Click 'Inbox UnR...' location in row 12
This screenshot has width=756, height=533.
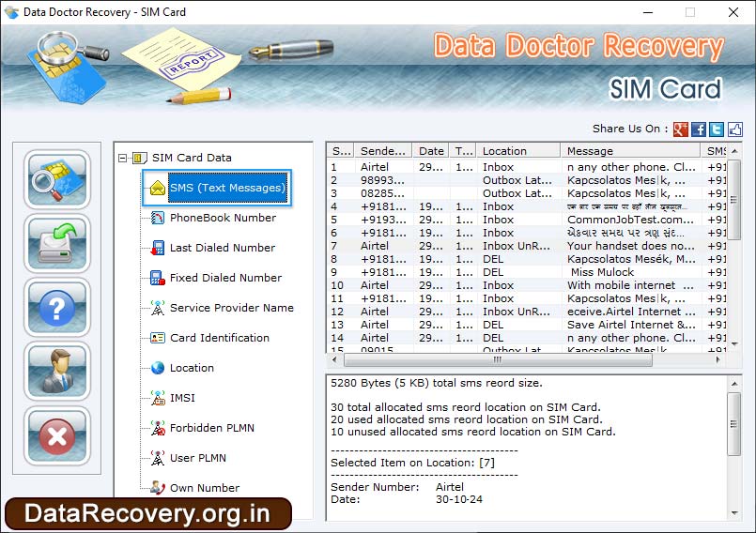pyautogui.click(x=516, y=312)
